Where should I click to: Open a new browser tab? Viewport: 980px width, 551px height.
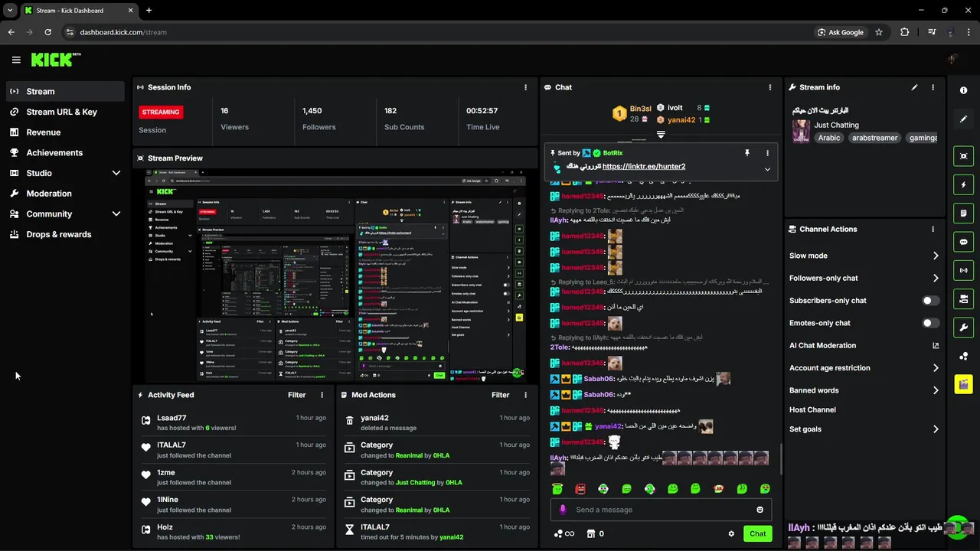point(149,10)
